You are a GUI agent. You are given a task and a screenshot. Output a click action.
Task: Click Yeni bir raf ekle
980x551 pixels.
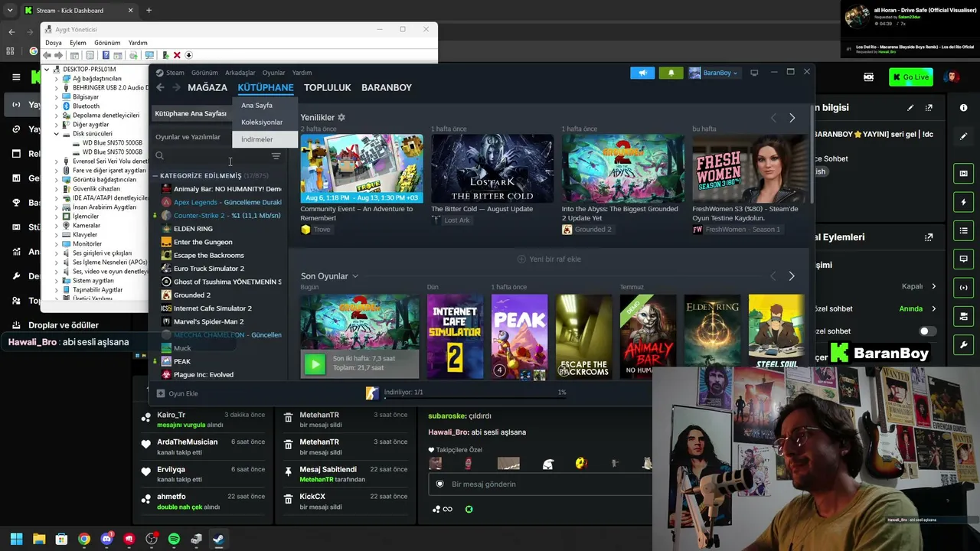pos(549,259)
